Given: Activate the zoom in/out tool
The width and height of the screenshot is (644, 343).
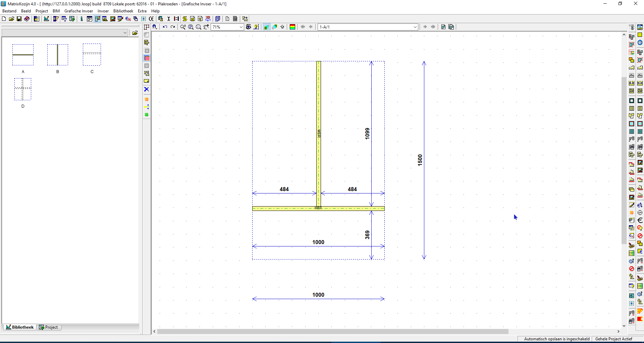Looking at the screenshot, I should 183,27.
